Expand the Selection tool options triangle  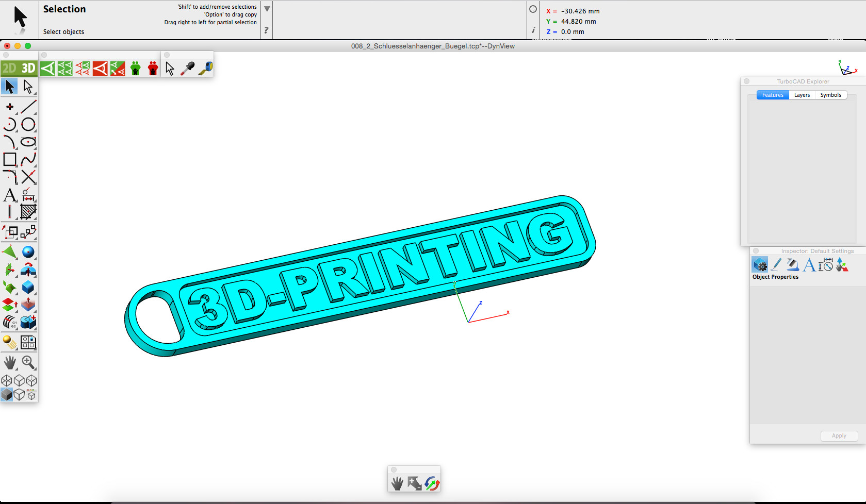coord(267,9)
